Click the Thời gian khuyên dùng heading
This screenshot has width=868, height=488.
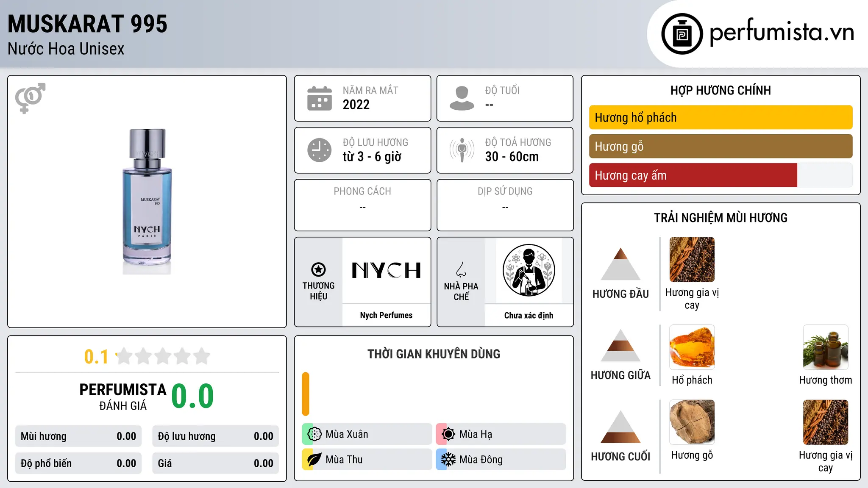pos(434,354)
